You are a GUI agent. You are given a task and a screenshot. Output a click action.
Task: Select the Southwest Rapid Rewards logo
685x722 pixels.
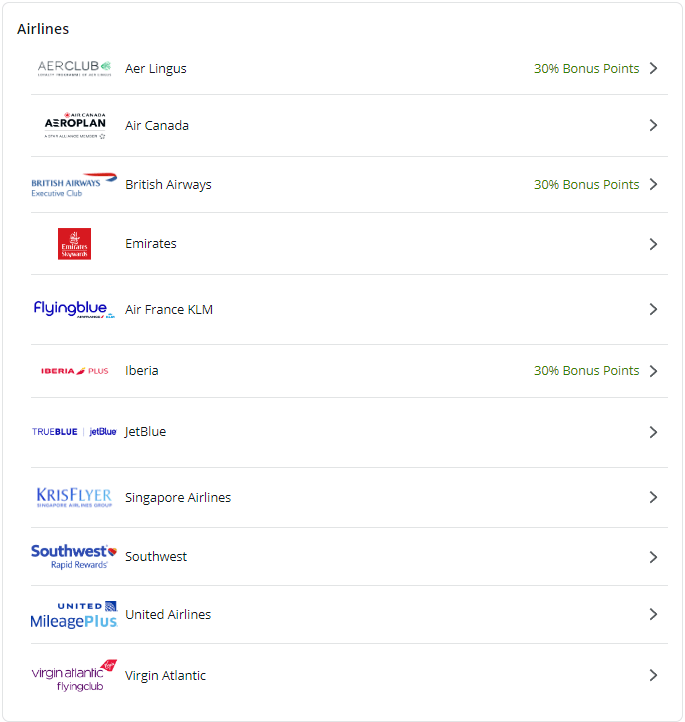[74, 557]
